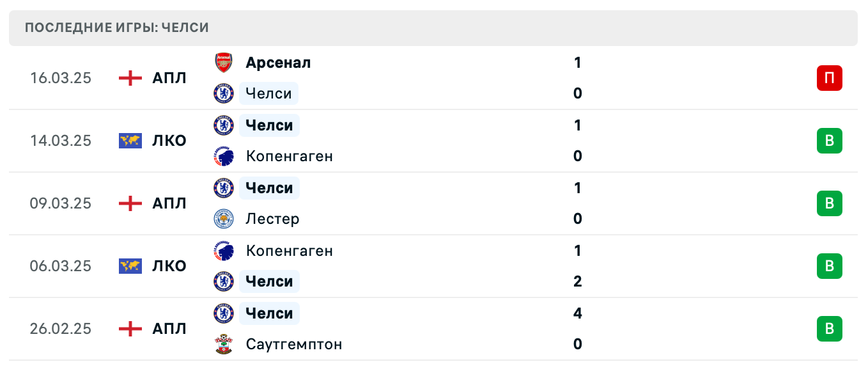868x371 pixels.
Task: Open Копенгаген link in 06.03.25 match
Action: click(289, 251)
